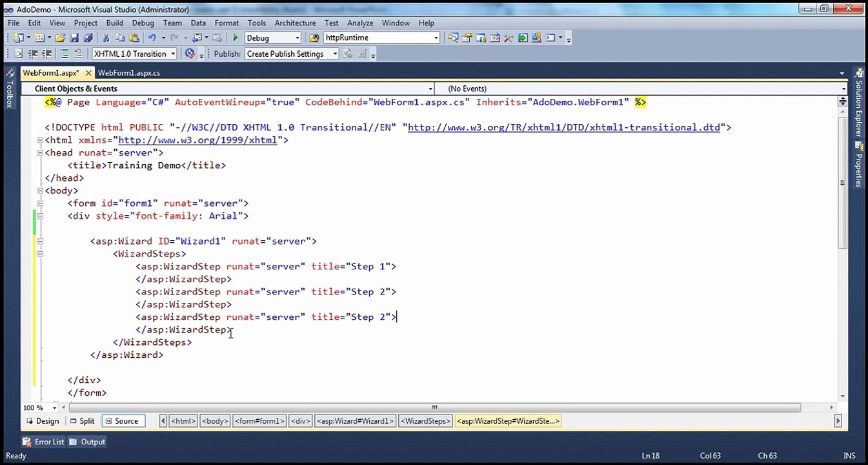Start debugging with the green play icon

[x=236, y=38]
